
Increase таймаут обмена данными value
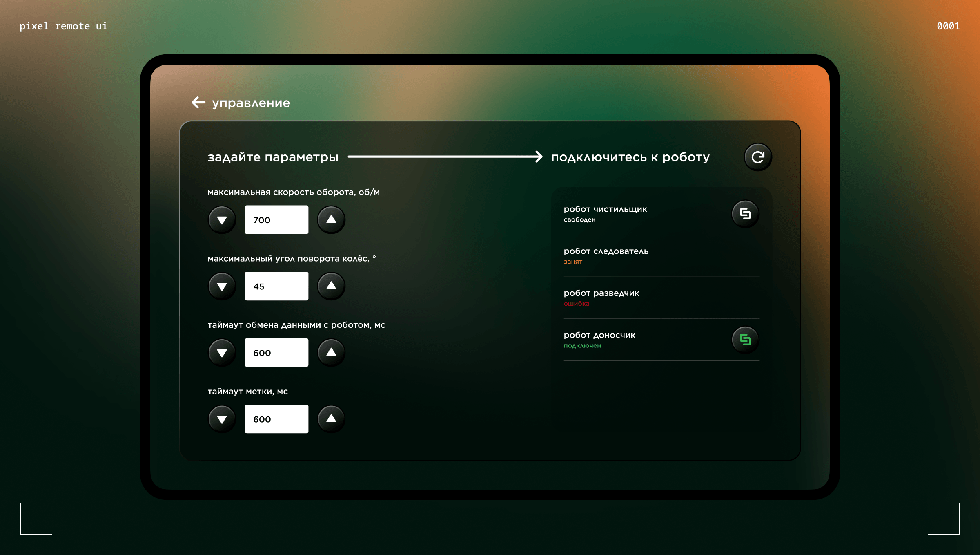point(331,352)
